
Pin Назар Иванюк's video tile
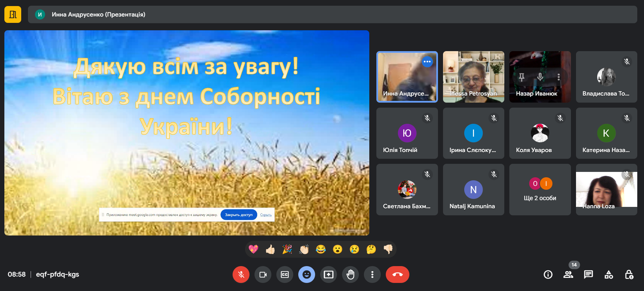coord(521,77)
